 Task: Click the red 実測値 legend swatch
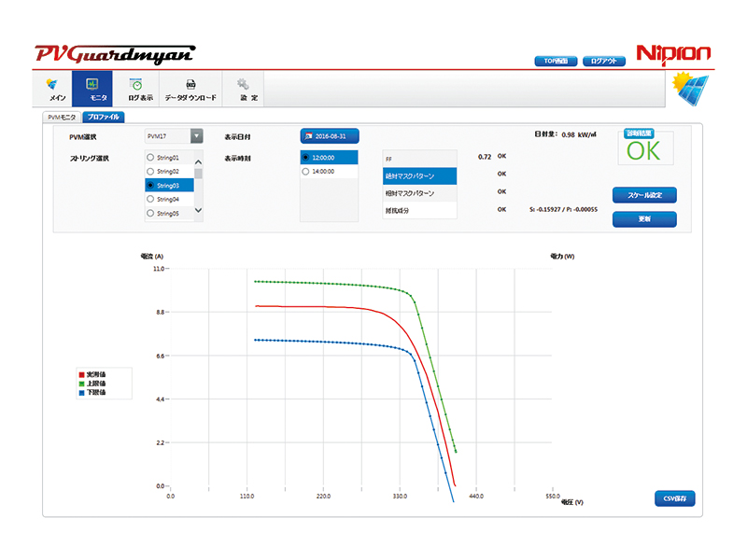82,373
